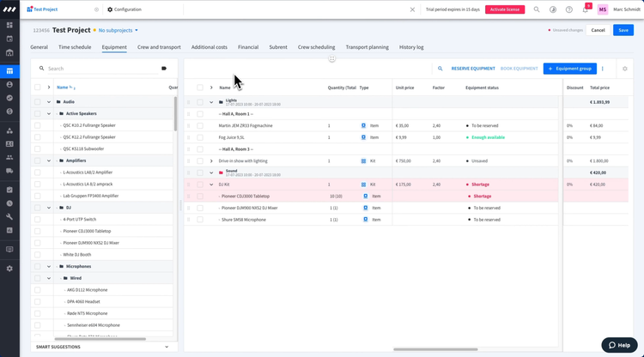The height and width of the screenshot is (357, 644).
Task: Tick the checkbox for QSC K10.2 Fullrange Speaker
Action: (x=38, y=125)
